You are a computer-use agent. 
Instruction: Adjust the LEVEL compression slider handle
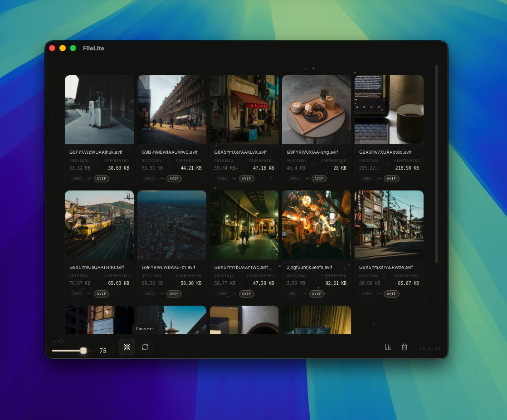(x=83, y=350)
